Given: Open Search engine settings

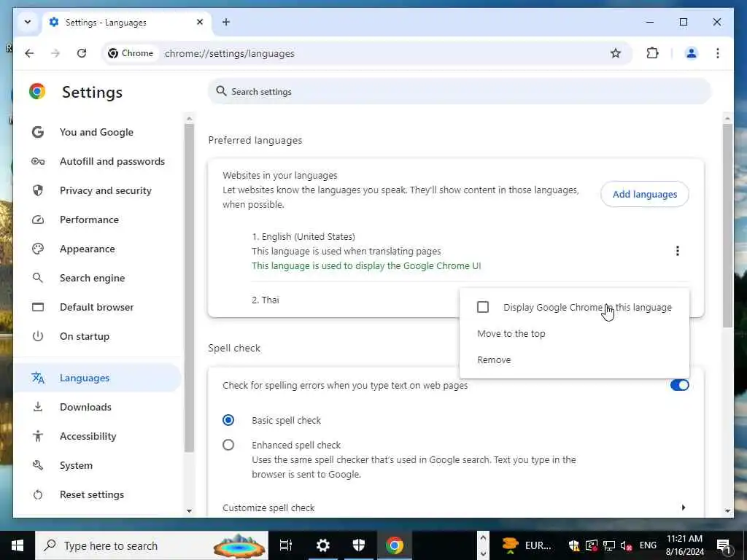Looking at the screenshot, I should (92, 278).
